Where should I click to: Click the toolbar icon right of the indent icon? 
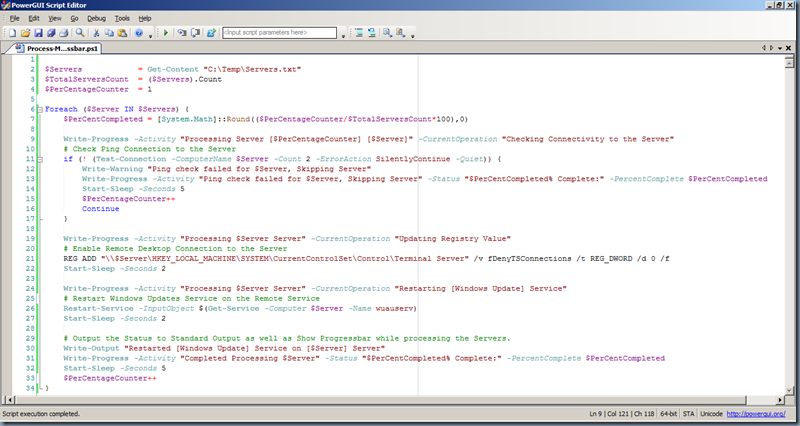371,33
